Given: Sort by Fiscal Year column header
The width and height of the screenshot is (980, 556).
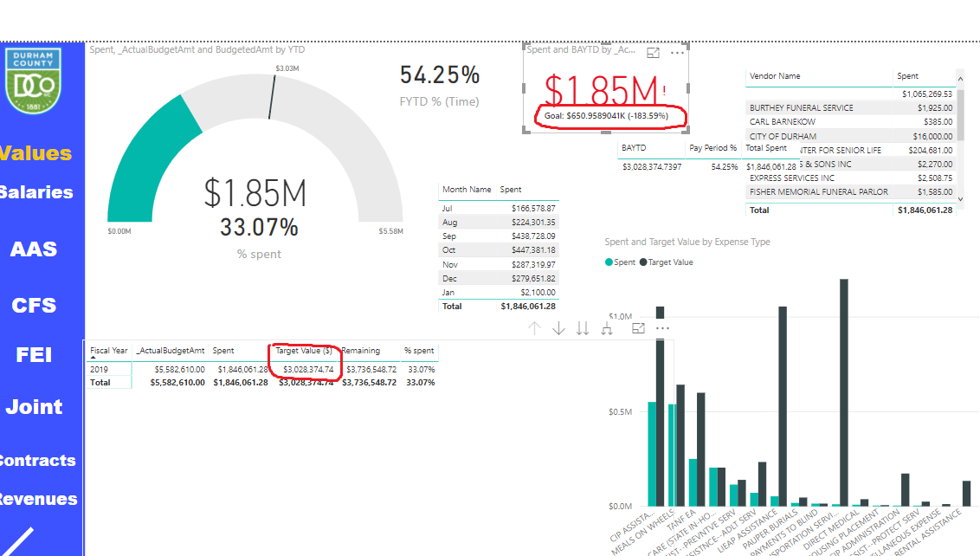Looking at the screenshot, I should pos(109,351).
